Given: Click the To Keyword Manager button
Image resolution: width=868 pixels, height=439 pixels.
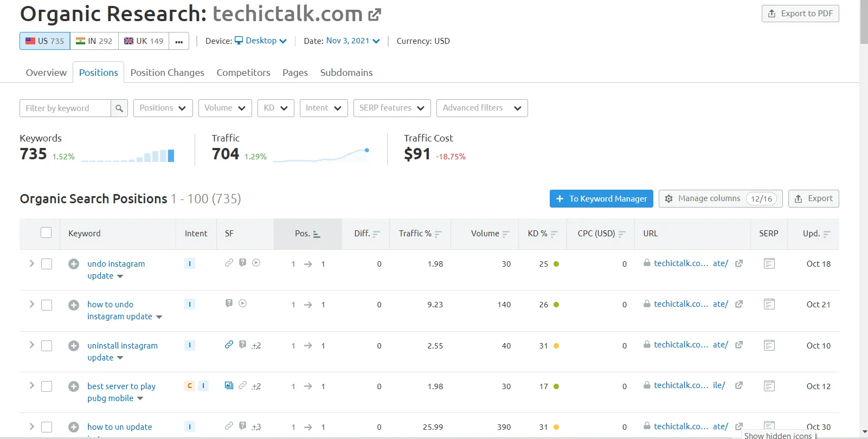Looking at the screenshot, I should [601, 198].
